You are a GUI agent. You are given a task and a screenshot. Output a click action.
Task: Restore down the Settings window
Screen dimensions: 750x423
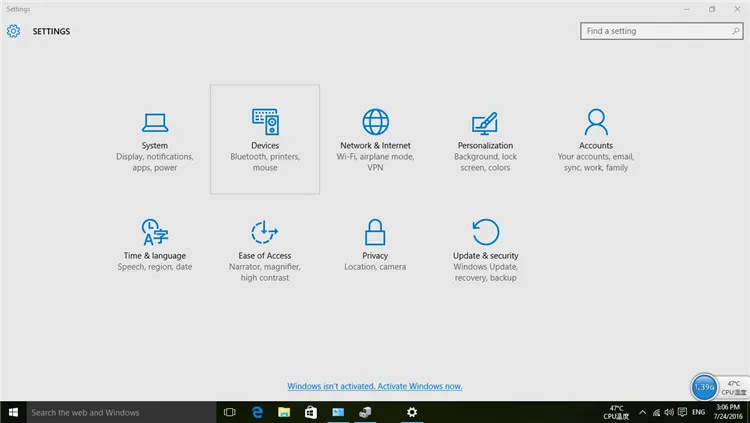(x=712, y=9)
